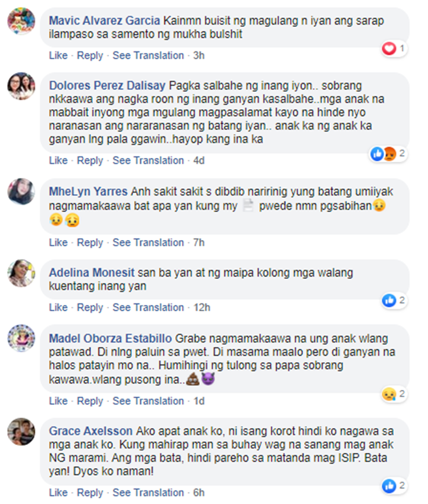See Translation of MheLyn Yarres' comment
The image size is (428, 504).
[148, 242]
